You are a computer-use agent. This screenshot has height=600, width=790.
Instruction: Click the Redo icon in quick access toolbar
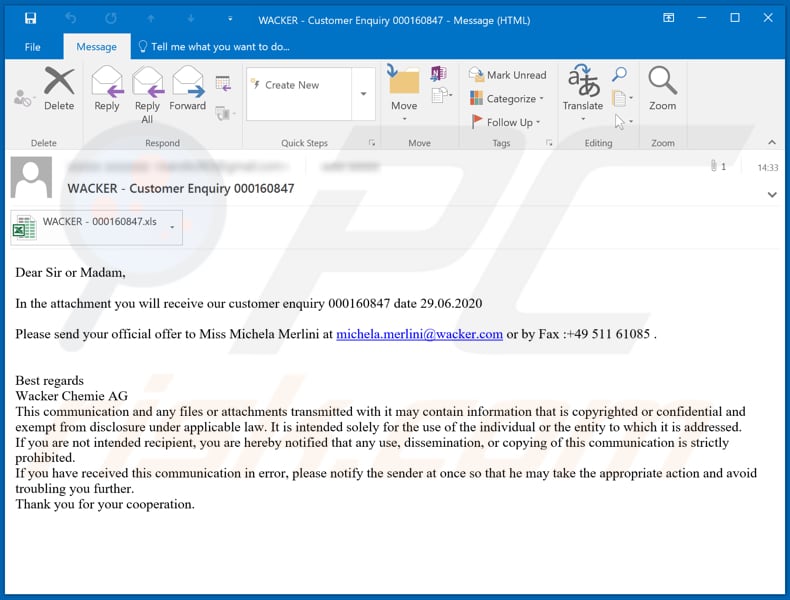[111, 19]
